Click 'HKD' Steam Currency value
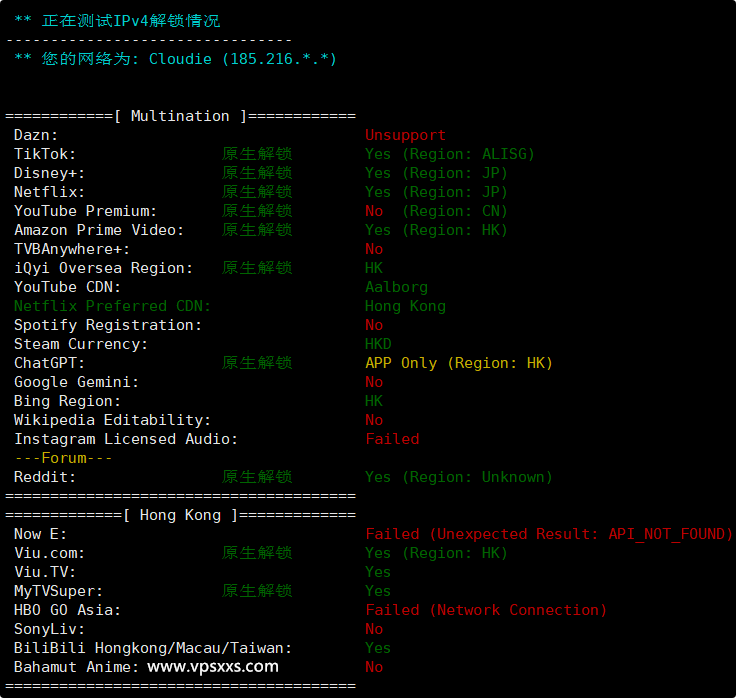Viewport: 736px width, 698px height. tap(378, 344)
